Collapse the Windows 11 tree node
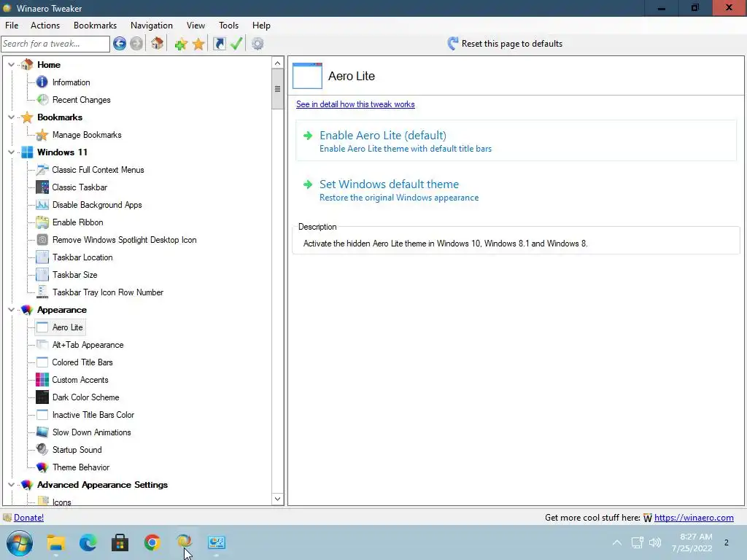Image resolution: width=747 pixels, height=560 pixels. 12,152
